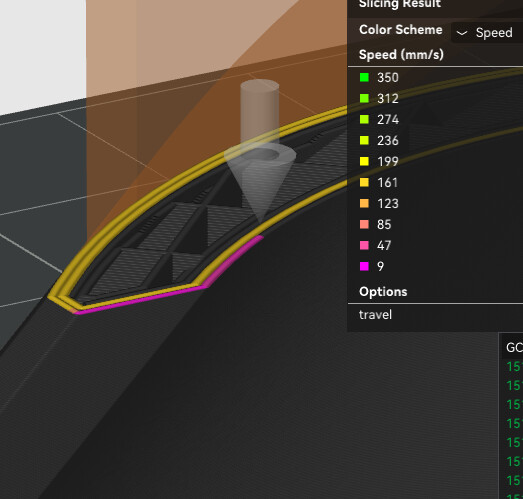The height and width of the screenshot is (499, 523).
Task: Open the Color Scheme Speed dropdown
Action: [x=487, y=33]
